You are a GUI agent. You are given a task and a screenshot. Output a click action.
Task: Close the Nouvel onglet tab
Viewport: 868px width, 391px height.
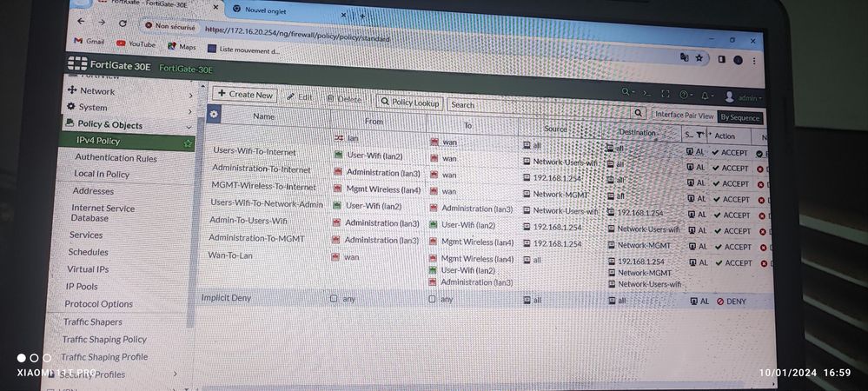(x=343, y=15)
